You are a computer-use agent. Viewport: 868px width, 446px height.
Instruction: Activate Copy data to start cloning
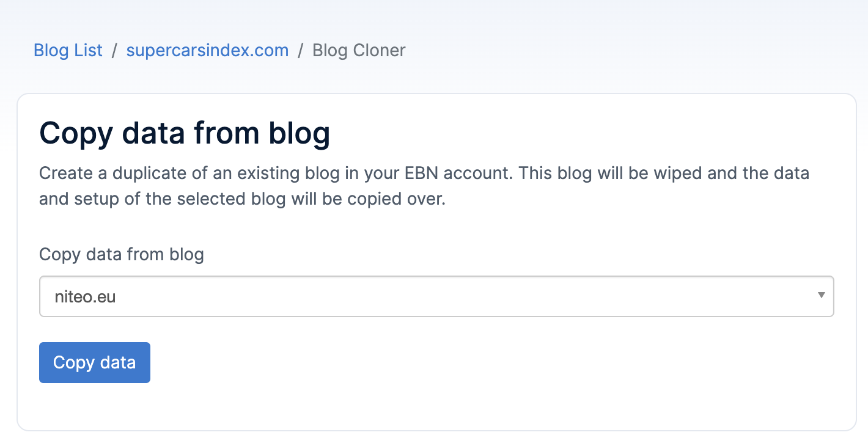(x=94, y=362)
